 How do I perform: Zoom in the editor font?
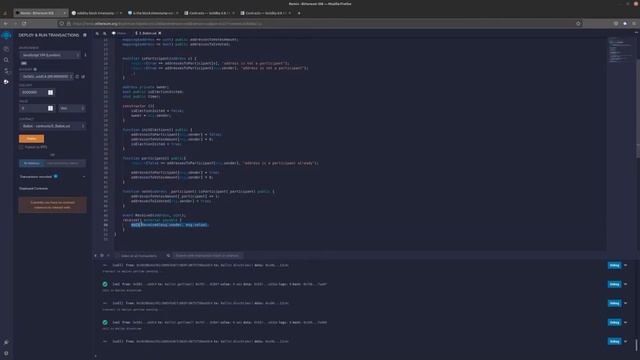coord(105,33)
